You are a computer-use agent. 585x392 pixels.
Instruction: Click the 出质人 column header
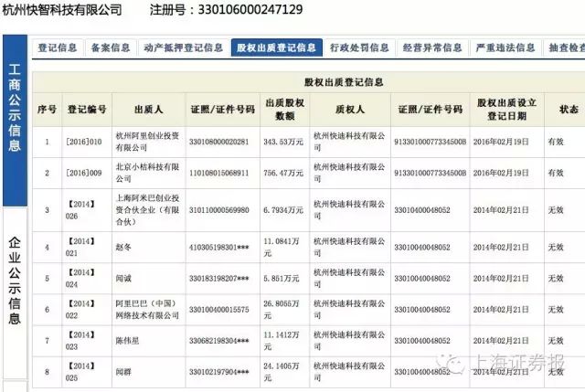[x=148, y=110]
